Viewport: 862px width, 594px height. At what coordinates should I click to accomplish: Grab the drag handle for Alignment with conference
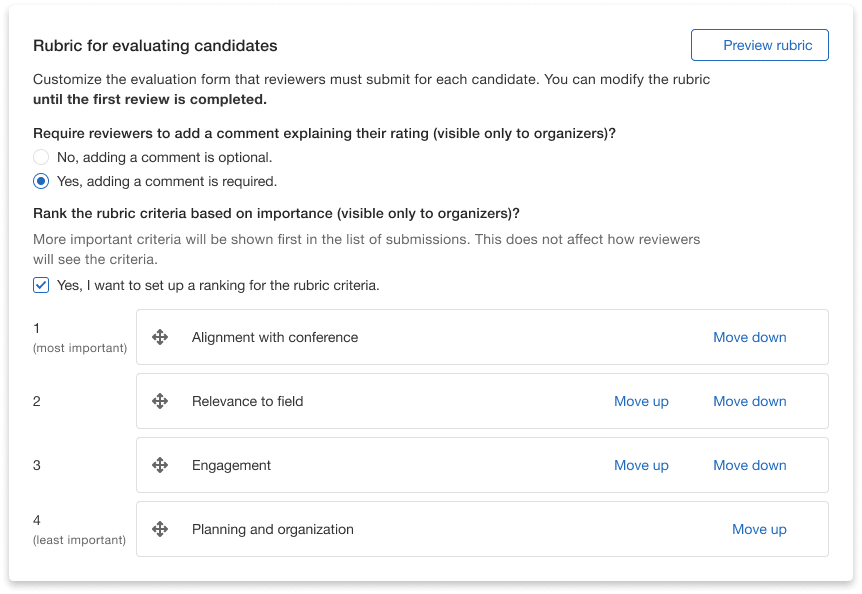click(160, 337)
